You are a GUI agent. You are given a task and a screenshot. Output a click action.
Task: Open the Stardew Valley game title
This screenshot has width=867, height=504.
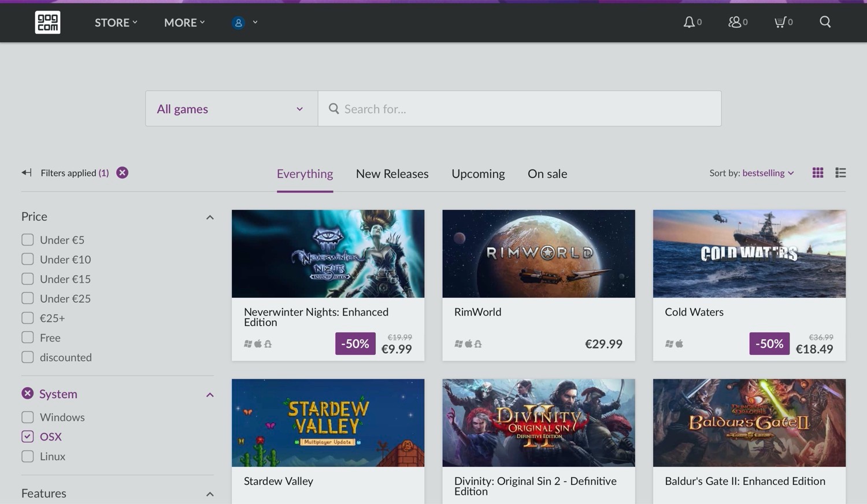tap(279, 481)
